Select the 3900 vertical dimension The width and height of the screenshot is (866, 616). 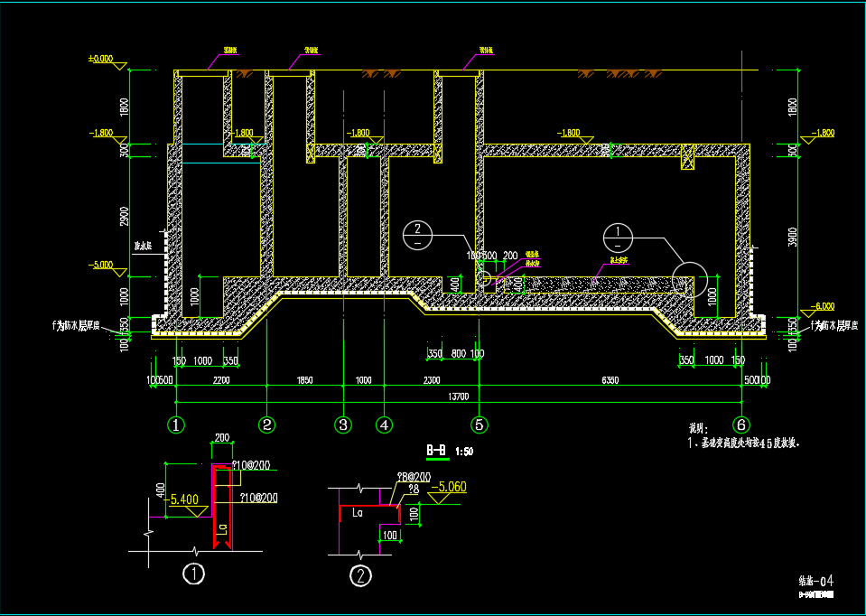point(791,236)
